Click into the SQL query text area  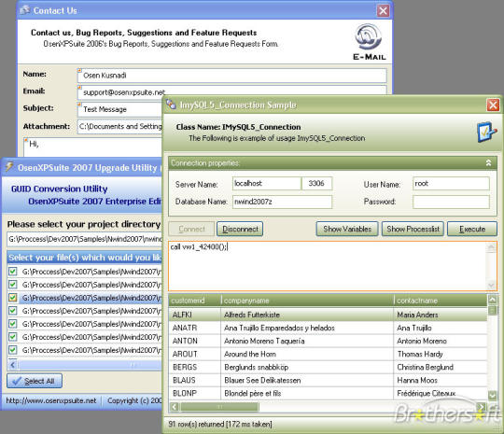coord(328,266)
